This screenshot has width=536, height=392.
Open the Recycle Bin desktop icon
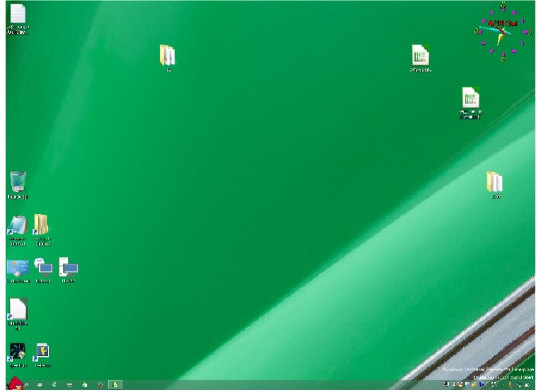click(18, 185)
